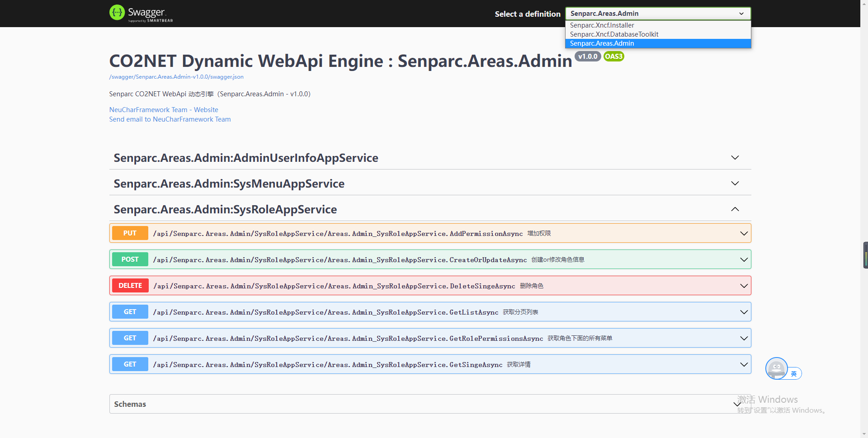
Task: Expand the GET GetSingeAsync operation arrow
Action: point(744,365)
